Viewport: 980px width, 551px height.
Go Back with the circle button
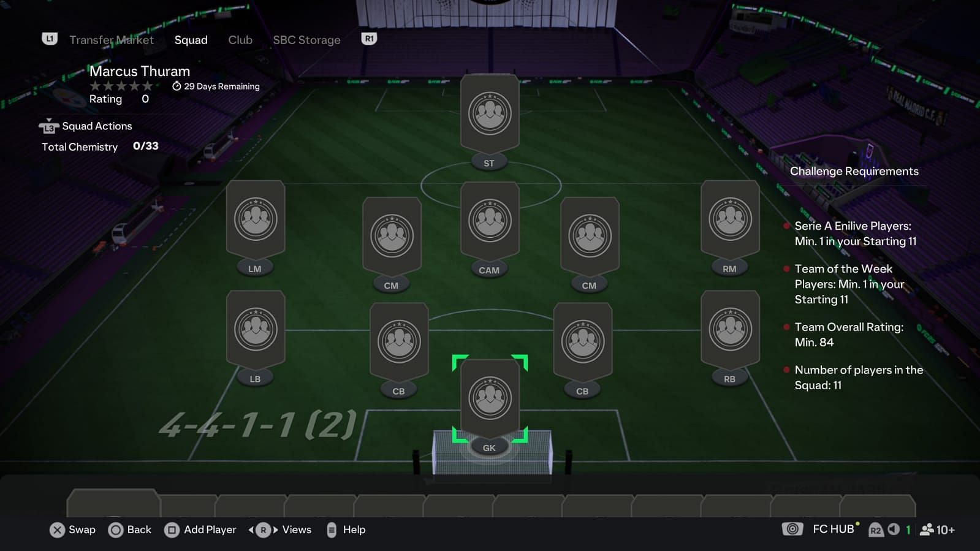pyautogui.click(x=130, y=530)
